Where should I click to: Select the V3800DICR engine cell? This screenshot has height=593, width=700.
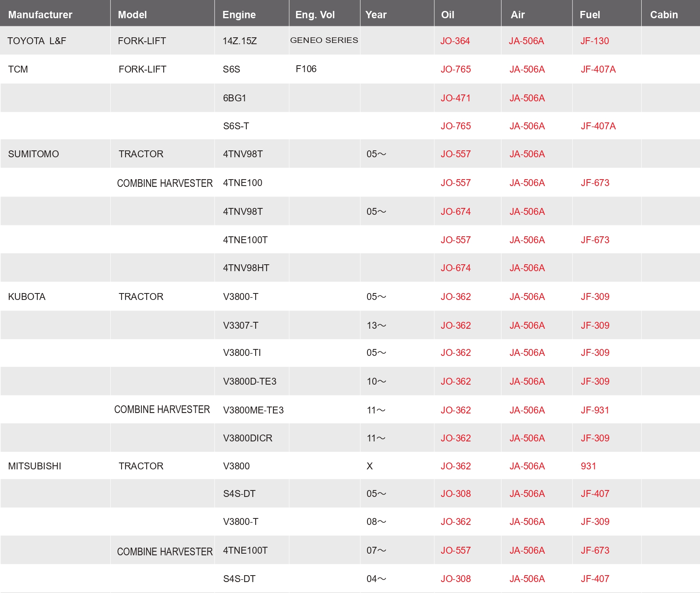coord(248,438)
